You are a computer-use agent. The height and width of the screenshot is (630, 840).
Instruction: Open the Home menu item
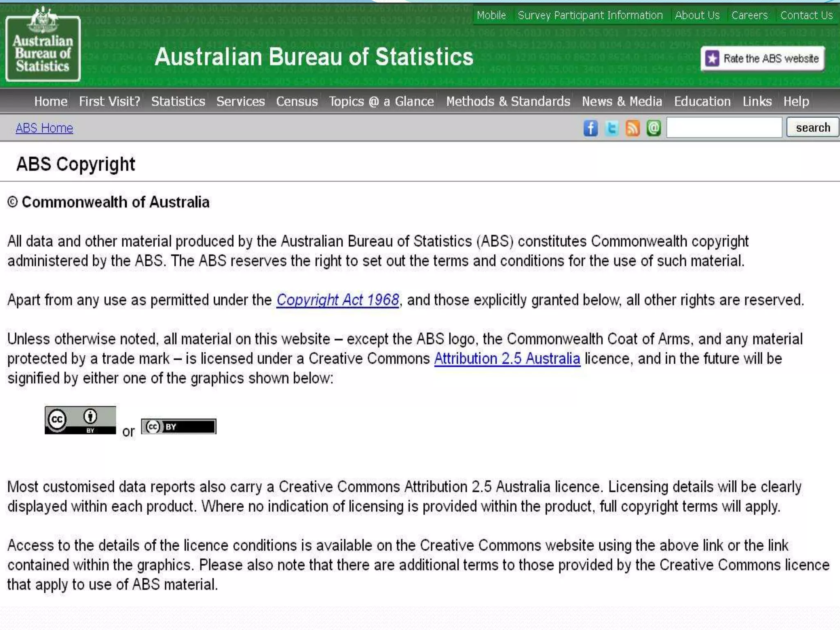tap(51, 101)
